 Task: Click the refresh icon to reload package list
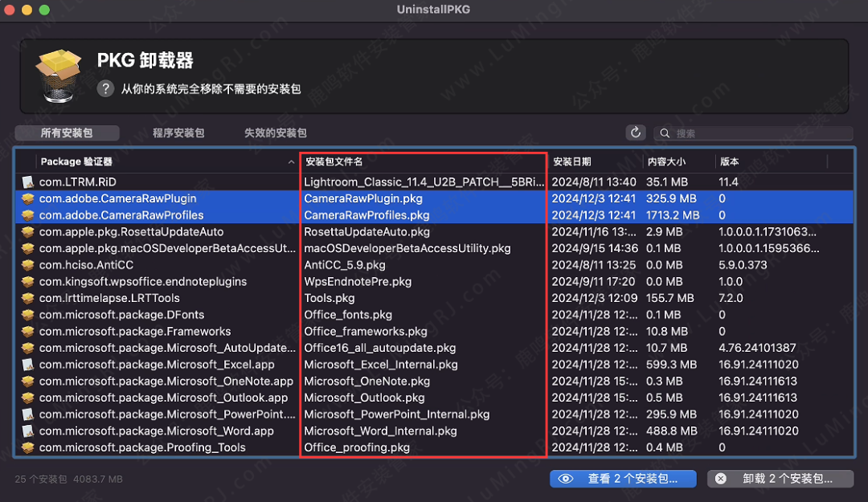click(635, 132)
